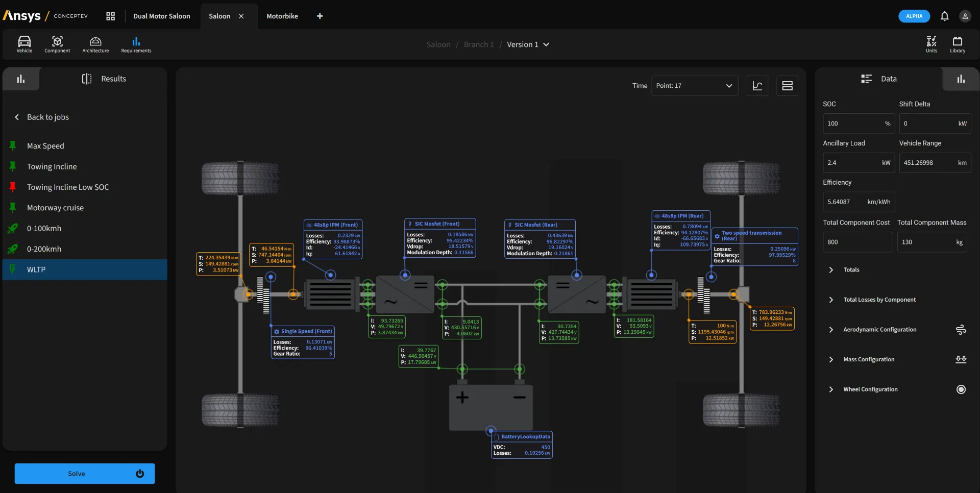
Task: Select the Motorway cruise job
Action: click(x=55, y=208)
